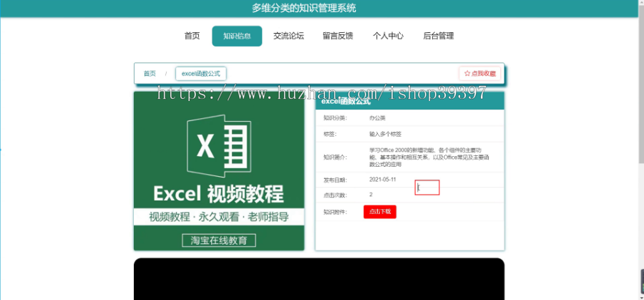Viewport: 644px width, 300px height.
Task: Click the 办公类 category value
Action: point(377,118)
